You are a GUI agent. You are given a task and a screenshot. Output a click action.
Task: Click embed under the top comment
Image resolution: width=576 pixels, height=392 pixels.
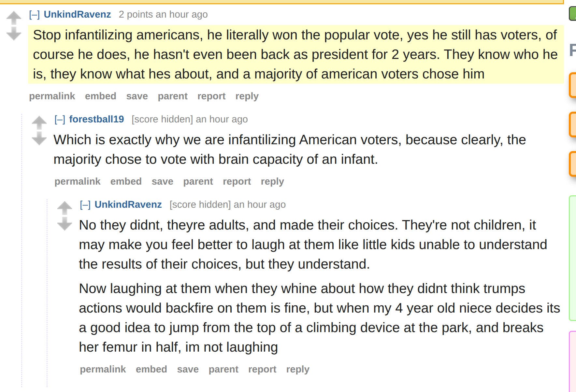[101, 96]
